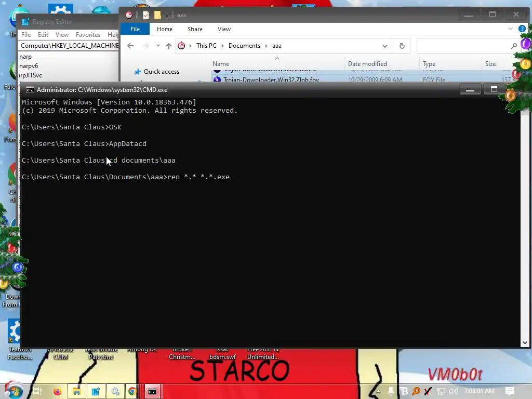The image size is (532, 399).
Task: Sort files by Type column
Action: (x=429, y=64)
